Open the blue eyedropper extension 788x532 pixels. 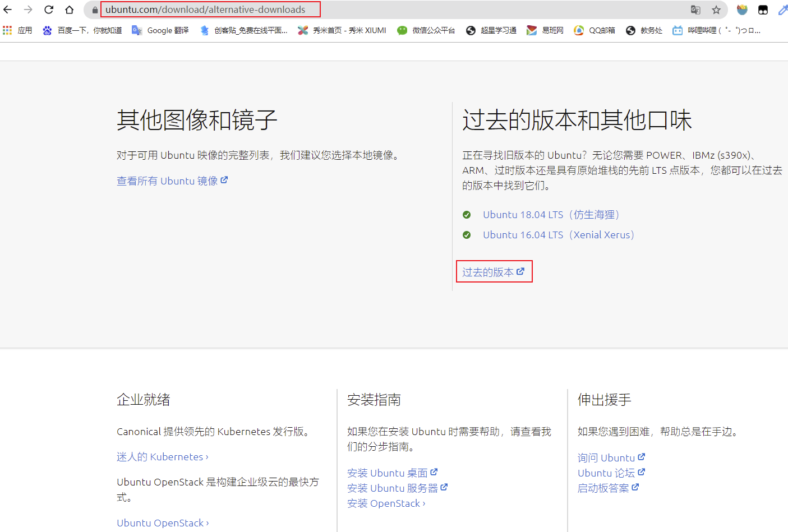pos(784,9)
